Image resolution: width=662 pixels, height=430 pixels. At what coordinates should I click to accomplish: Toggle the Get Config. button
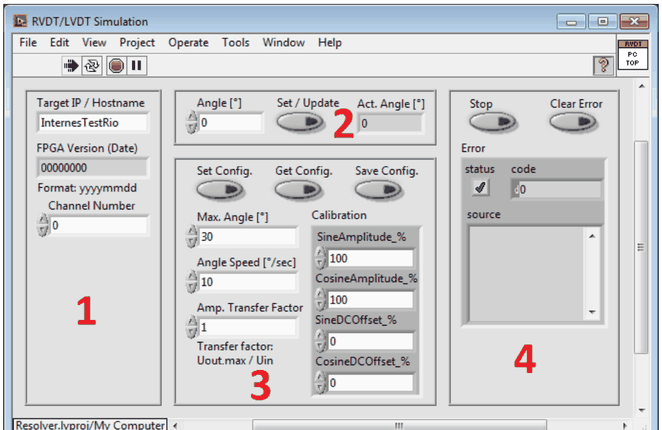tap(298, 190)
